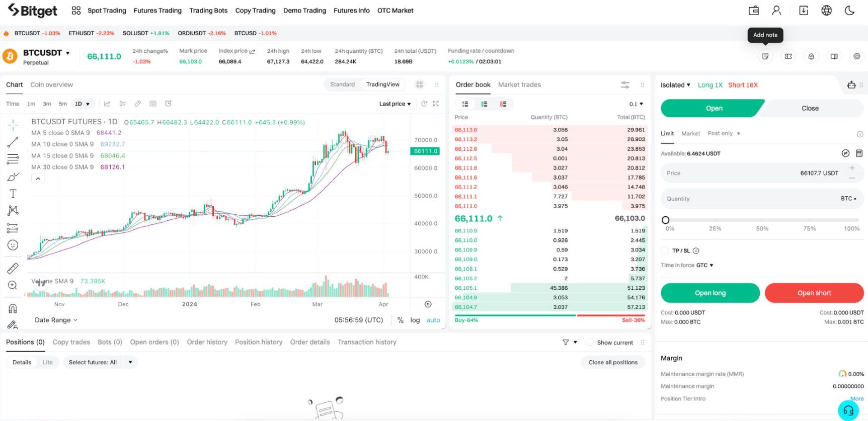This screenshot has width=868, height=421.
Task: Open the Select futures: All dropdown
Action: (x=100, y=362)
